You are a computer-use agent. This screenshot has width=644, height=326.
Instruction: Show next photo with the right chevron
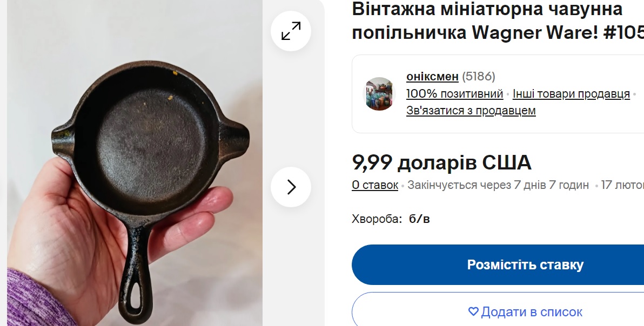click(291, 187)
